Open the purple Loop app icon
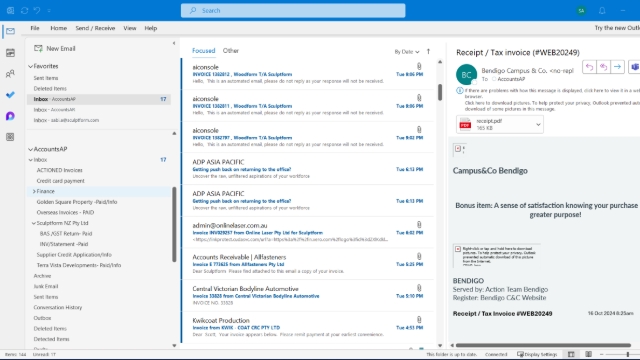The height and width of the screenshot is (360, 640). pyautogui.click(x=10, y=116)
